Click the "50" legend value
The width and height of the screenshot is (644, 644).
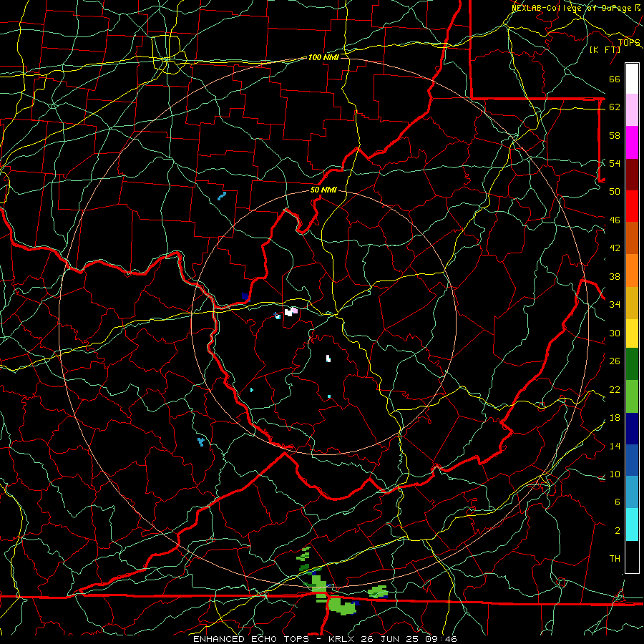(615, 192)
